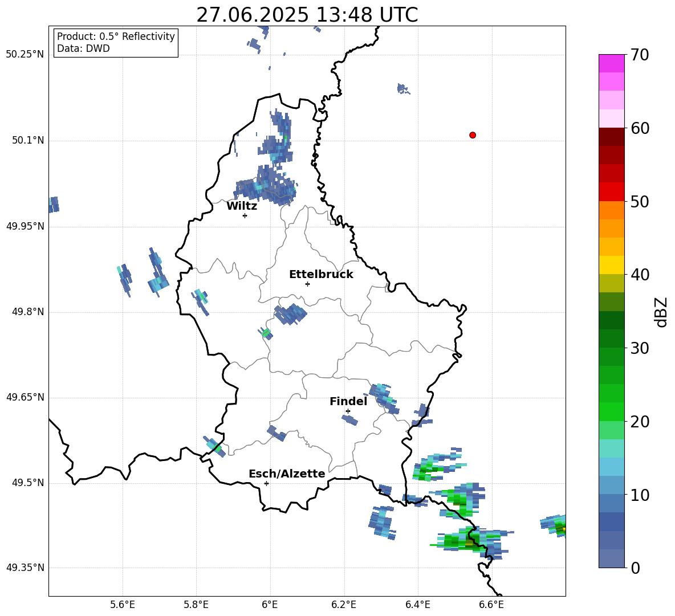Click the dark red colorbar segment below 60
This screenshot has height=616, width=675.
coord(611,137)
